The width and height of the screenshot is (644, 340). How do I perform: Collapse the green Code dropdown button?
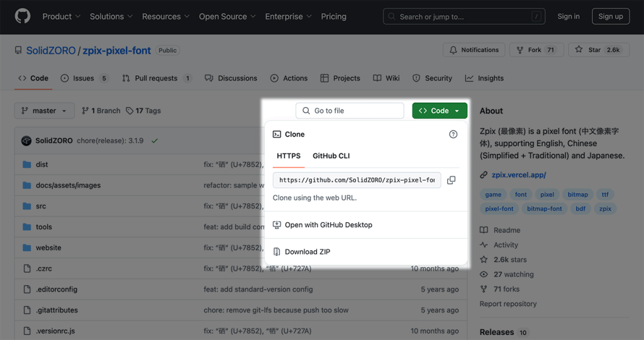440,111
